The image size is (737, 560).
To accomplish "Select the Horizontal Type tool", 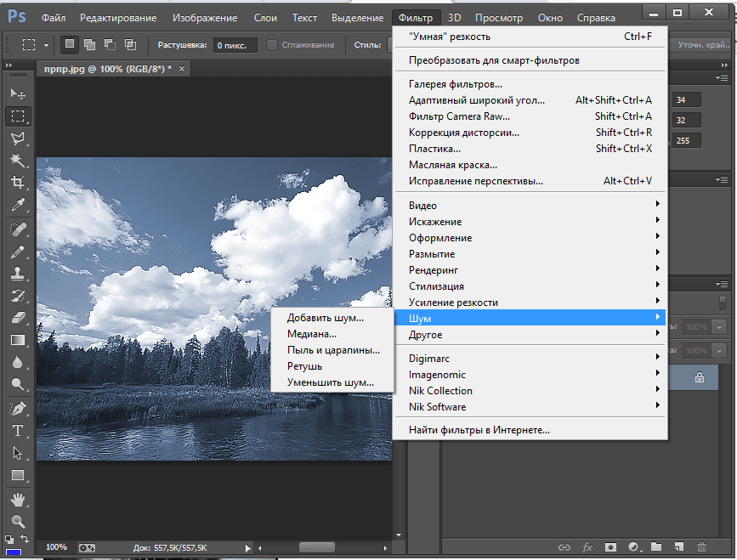I will pyautogui.click(x=17, y=431).
